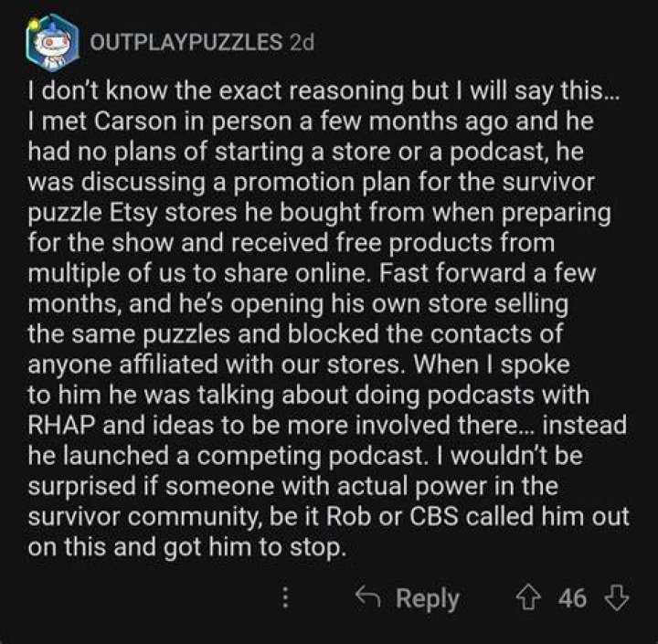Screen dimensions: 658x644
Task: Click the Reply button label
Action: [427, 598]
